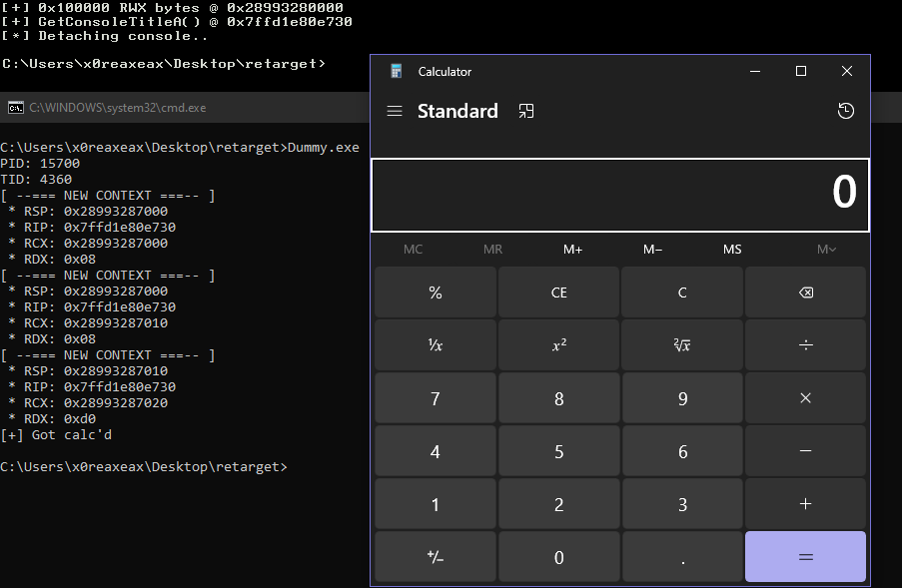Click the C clear key

[682, 293]
